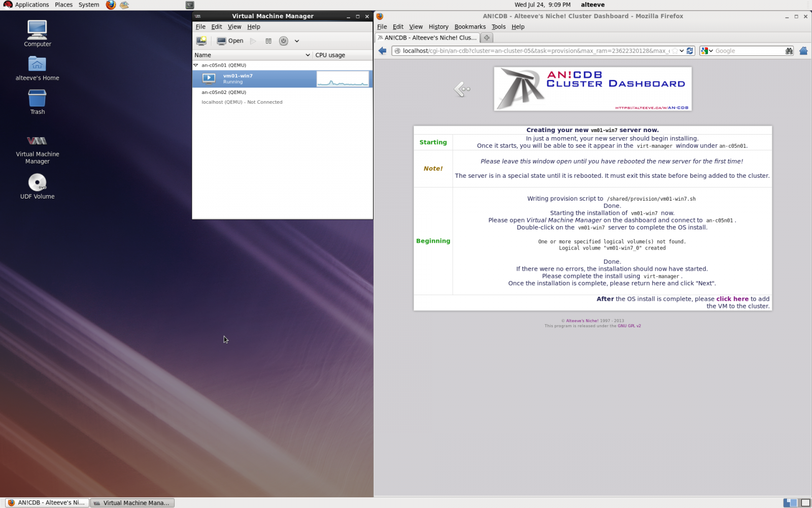
Task: Click the dashboard back arrow icon
Action: point(462,89)
